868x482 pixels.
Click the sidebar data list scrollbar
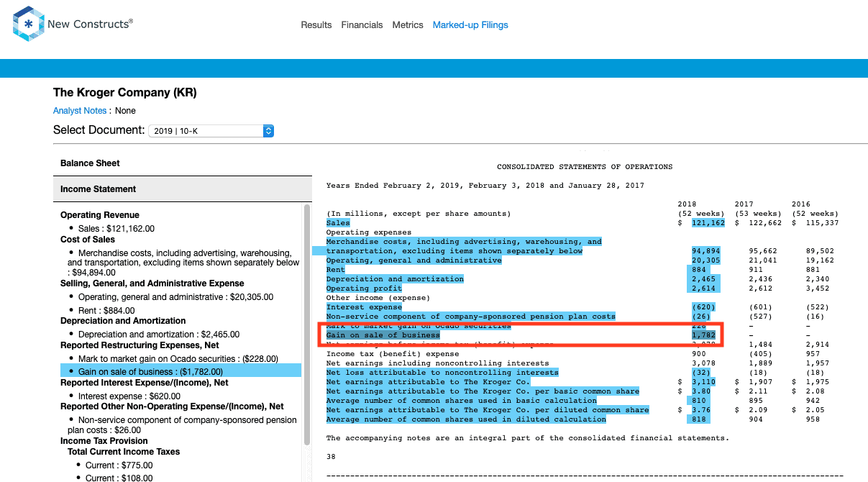[x=307, y=324]
